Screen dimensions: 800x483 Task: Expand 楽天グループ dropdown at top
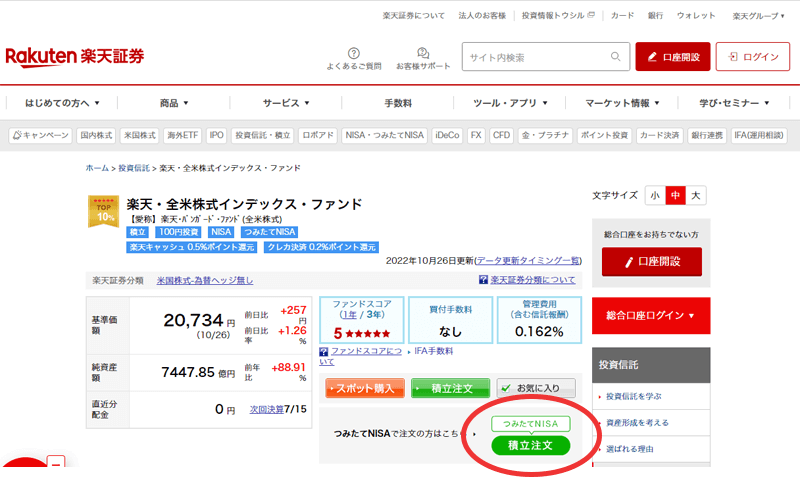[x=758, y=16]
